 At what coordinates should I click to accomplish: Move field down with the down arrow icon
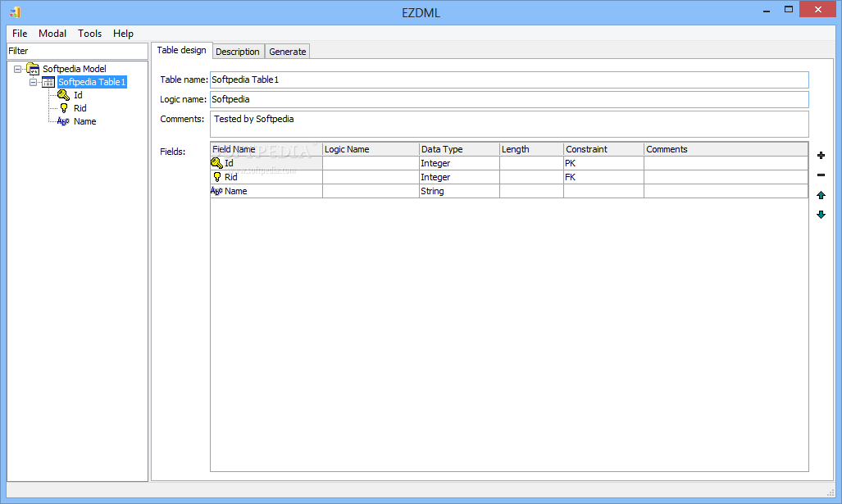[821, 215]
